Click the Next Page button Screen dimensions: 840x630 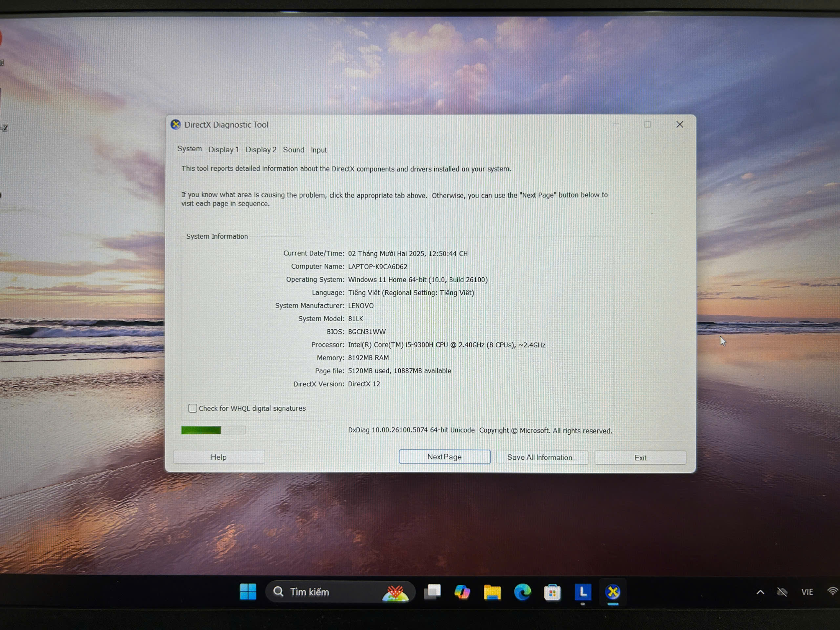[444, 457]
